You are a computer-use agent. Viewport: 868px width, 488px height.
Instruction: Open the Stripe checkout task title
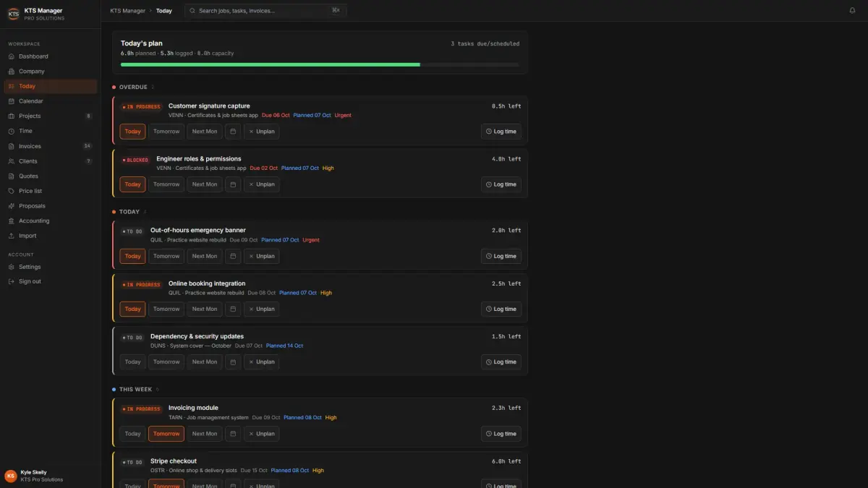pyautogui.click(x=174, y=461)
